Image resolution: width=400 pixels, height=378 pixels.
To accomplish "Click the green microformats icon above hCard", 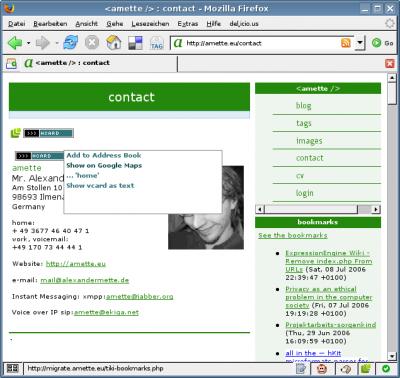I will pos(16,133).
